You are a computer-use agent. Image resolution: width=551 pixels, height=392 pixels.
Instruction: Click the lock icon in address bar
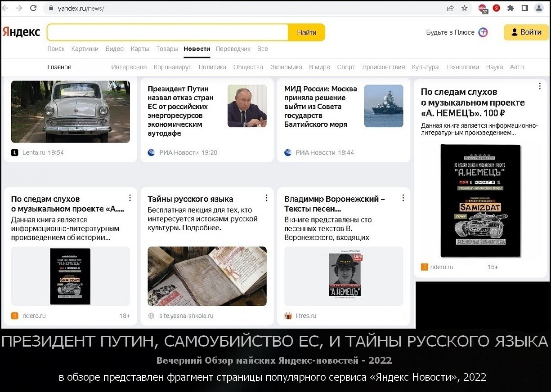click(51, 8)
